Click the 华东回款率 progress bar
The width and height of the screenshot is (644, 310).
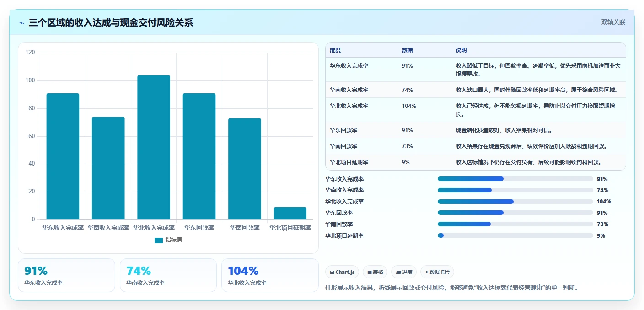[x=515, y=213]
